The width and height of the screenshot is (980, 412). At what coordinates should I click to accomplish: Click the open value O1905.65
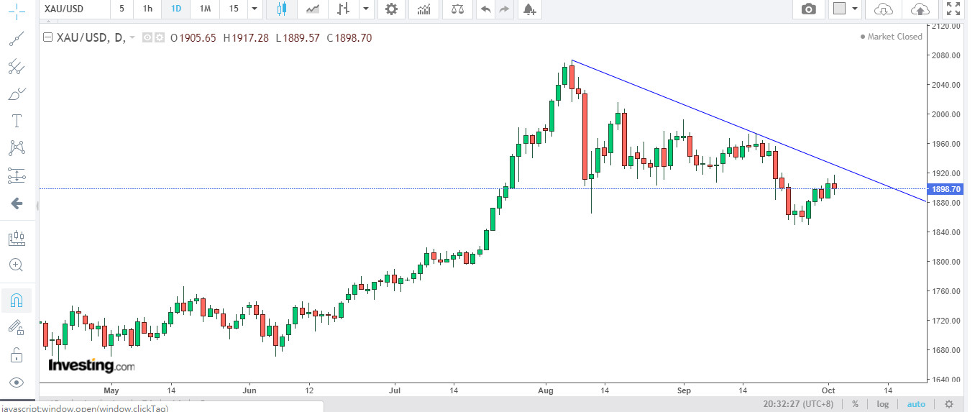click(x=193, y=37)
